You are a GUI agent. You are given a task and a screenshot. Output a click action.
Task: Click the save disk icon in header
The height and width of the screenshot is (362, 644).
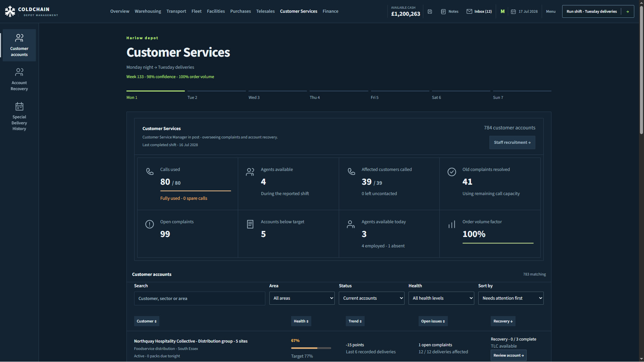(430, 11)
